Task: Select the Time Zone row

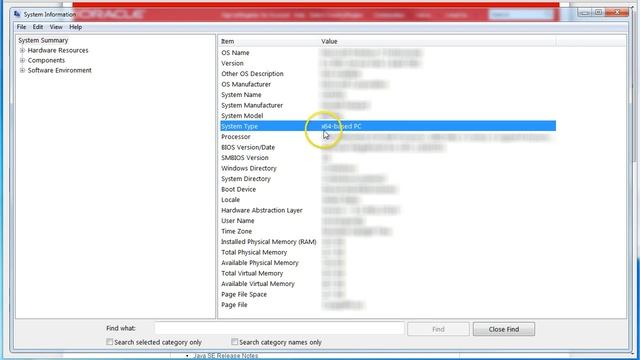Action: pyautogui.click(x=388, y=231)
